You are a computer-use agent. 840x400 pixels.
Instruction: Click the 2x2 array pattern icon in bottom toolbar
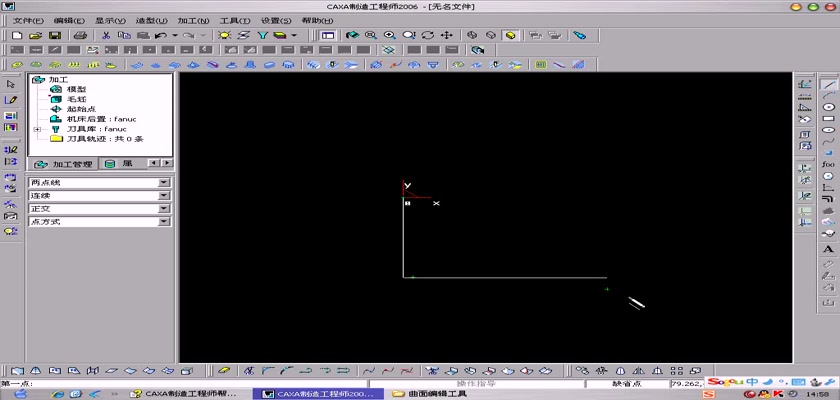677,371
